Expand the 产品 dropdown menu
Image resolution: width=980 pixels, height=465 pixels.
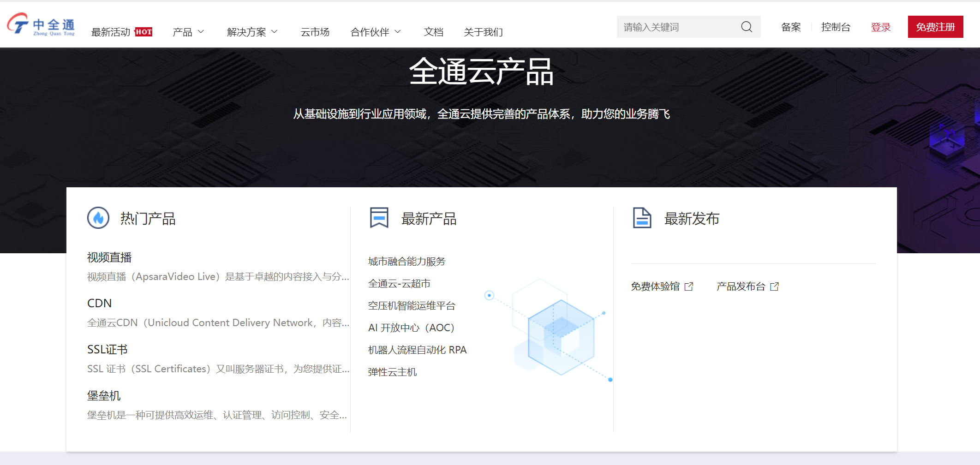[x=188, y=32]
